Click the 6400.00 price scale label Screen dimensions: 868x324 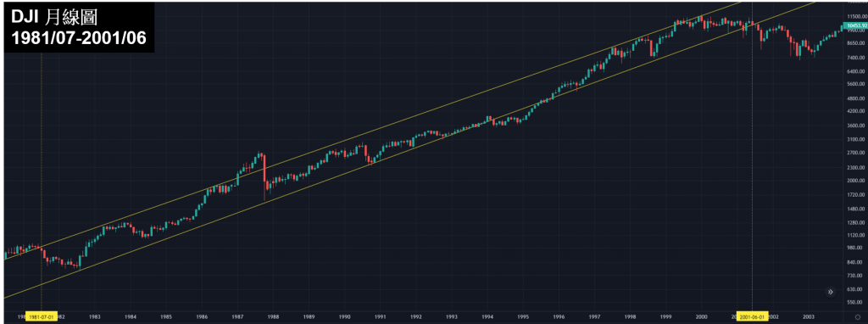(856, 71)
